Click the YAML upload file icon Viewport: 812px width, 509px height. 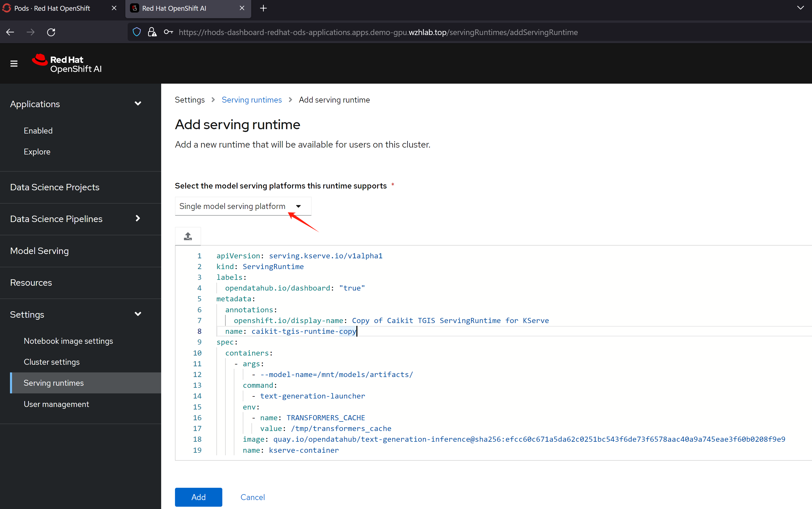(x=188, y=236)
